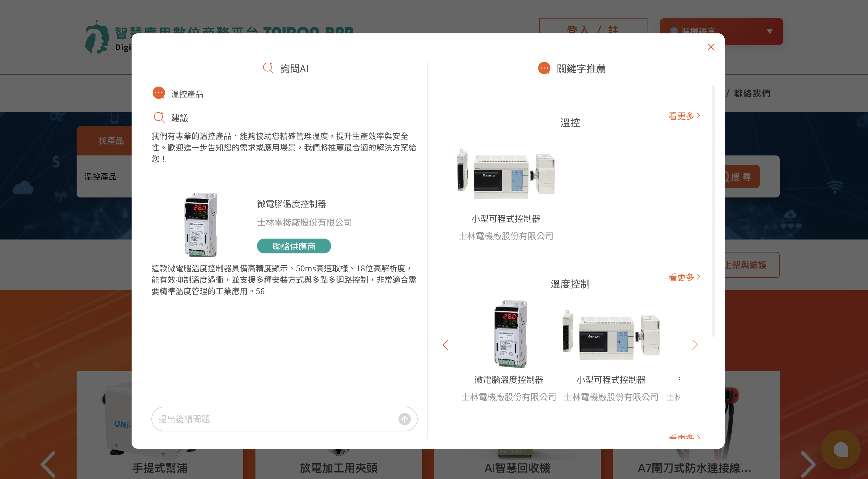Click the 詢問AI search sparkle icon
The height and width of the screenshot is (479, 868).
point(268,68)
